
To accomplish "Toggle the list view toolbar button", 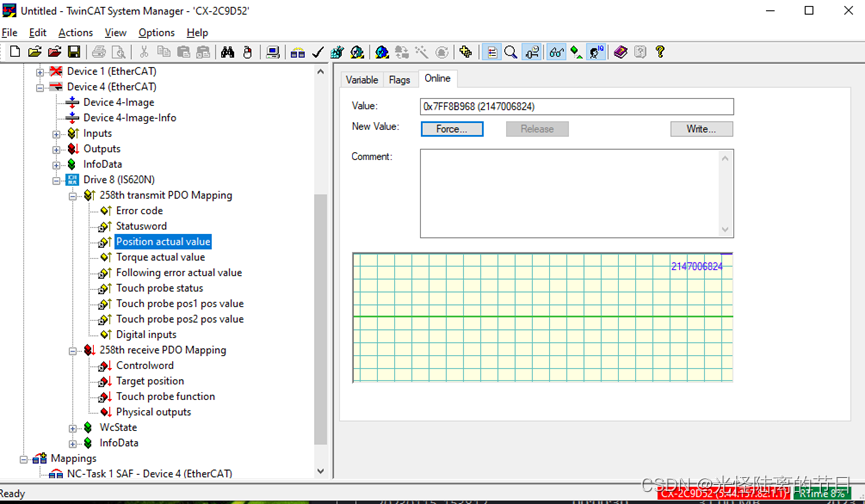I will [491, 52].
